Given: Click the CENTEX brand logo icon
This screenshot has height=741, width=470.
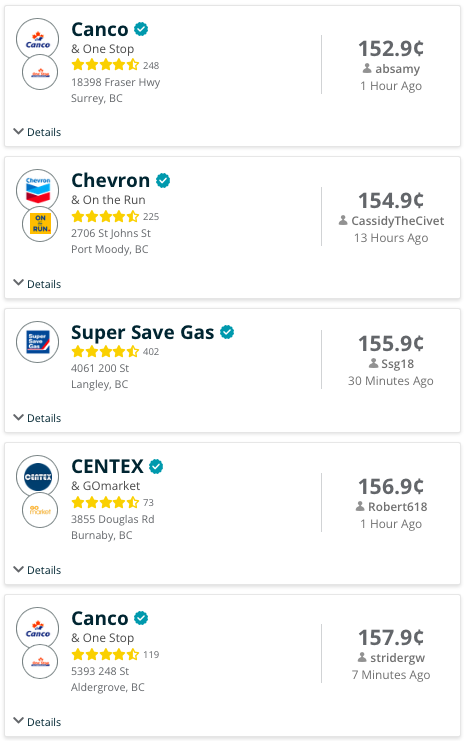Looking at the screenshot, I should pyautogui.click(x=38, y=476).
